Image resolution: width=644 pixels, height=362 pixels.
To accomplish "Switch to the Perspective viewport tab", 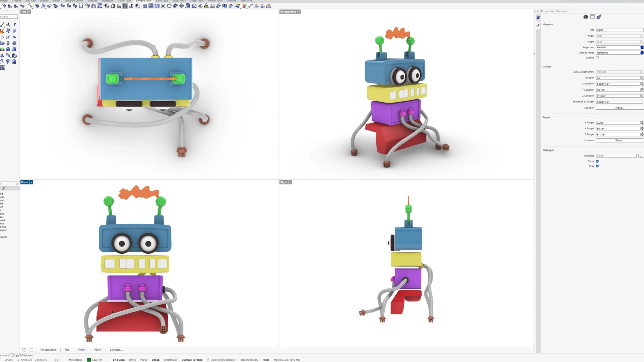I will click(48, 350).
